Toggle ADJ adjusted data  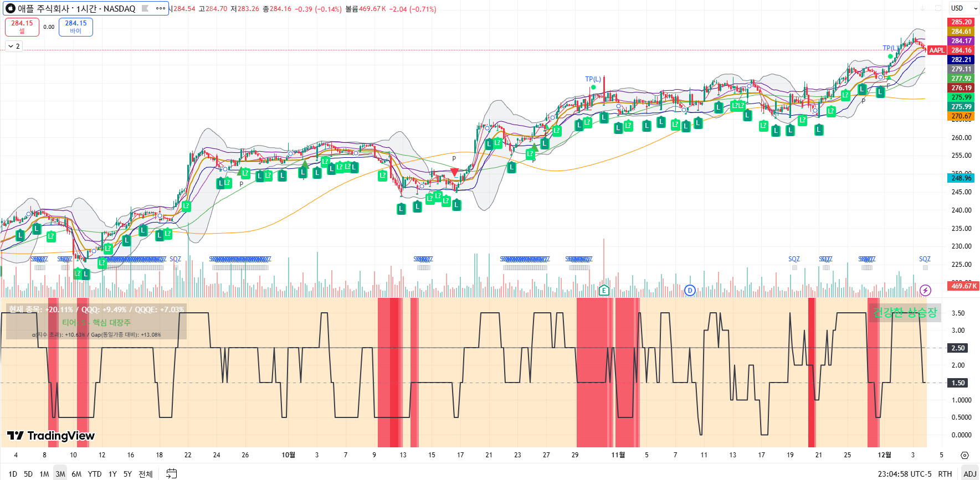[970, 474]
